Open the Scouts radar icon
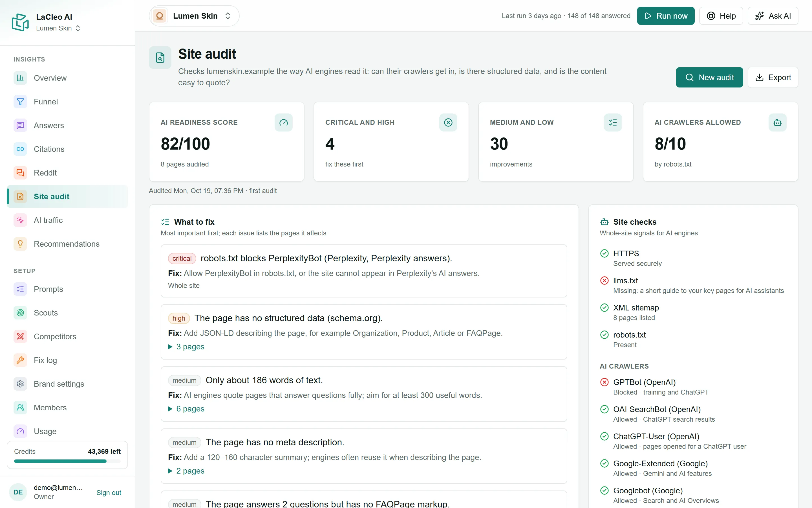This screenshot has width=812, height=508. [x=20, y=313]
